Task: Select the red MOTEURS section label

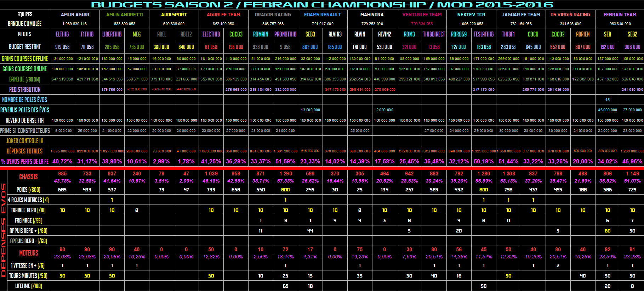Action: (28, 253)
